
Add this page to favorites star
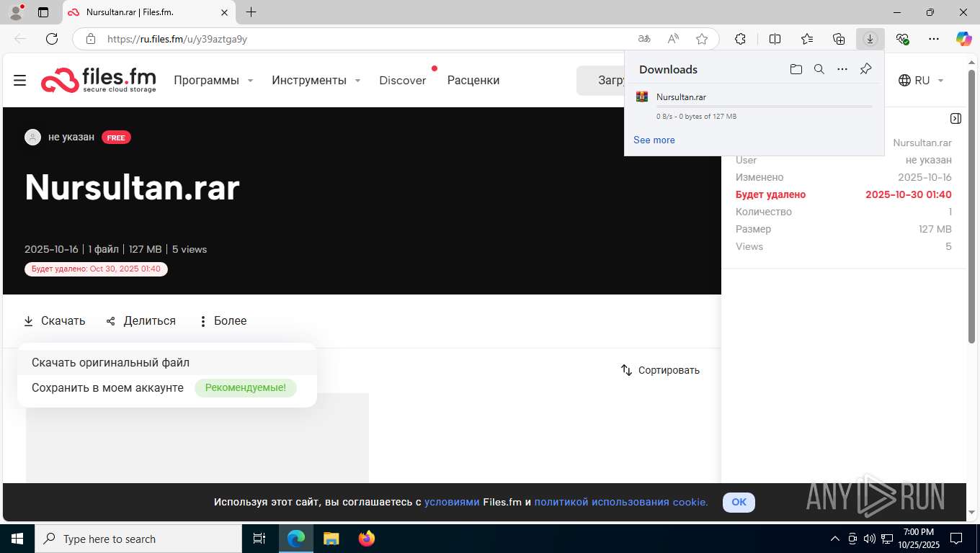pos(702,39)
